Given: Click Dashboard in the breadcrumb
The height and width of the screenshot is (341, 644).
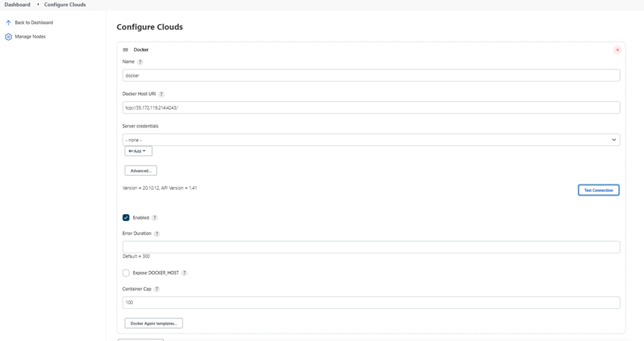Looking at the screenshot, I should 17,5.
